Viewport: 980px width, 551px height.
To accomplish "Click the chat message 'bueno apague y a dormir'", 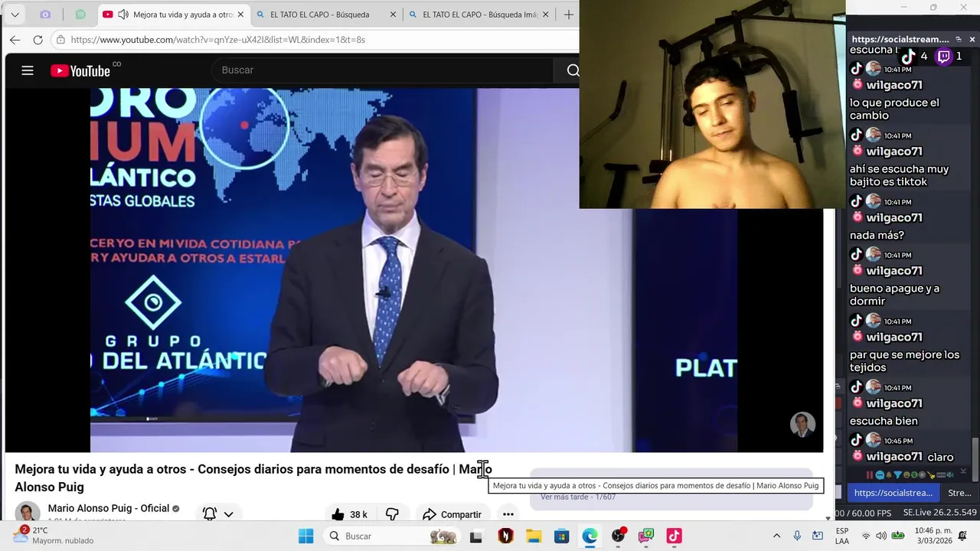I will [x=894, y=295].
